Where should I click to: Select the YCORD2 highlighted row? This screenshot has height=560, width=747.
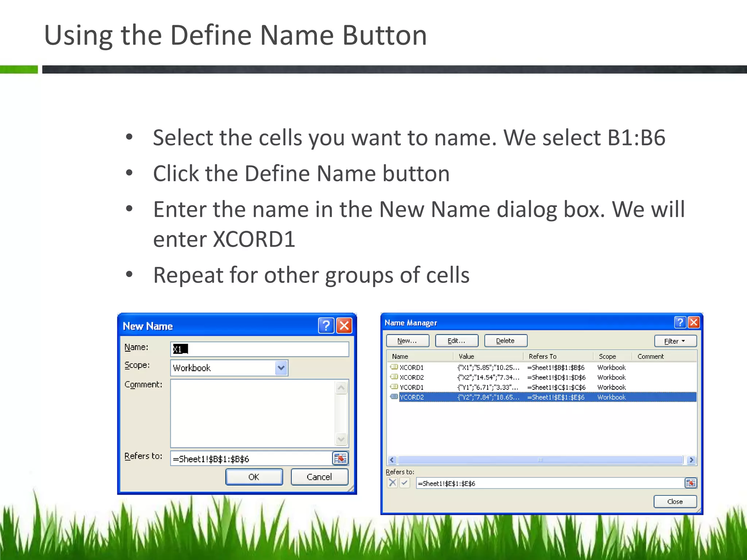tap(412, 397)
